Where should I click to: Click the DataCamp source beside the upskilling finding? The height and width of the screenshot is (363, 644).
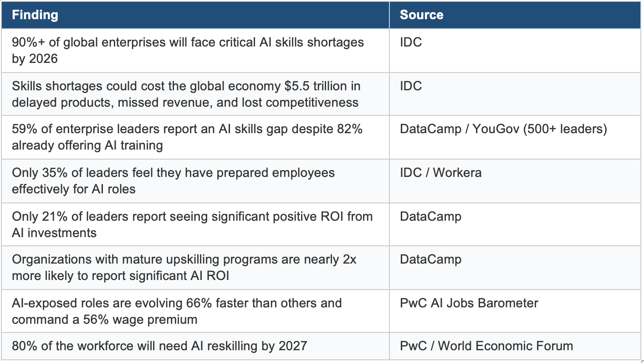[x=430, y=259]
